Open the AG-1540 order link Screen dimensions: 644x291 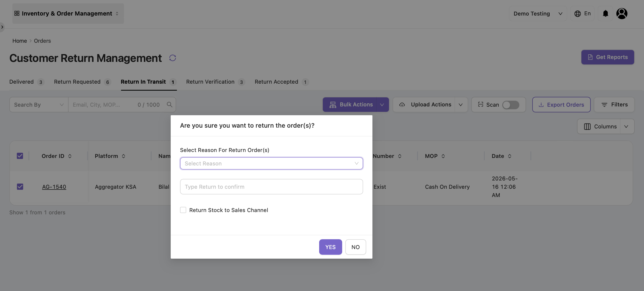(x=54, y=187)
